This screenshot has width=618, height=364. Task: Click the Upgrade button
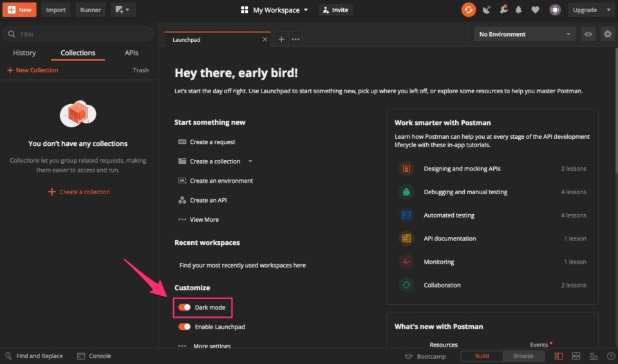(x=585, y=10)
